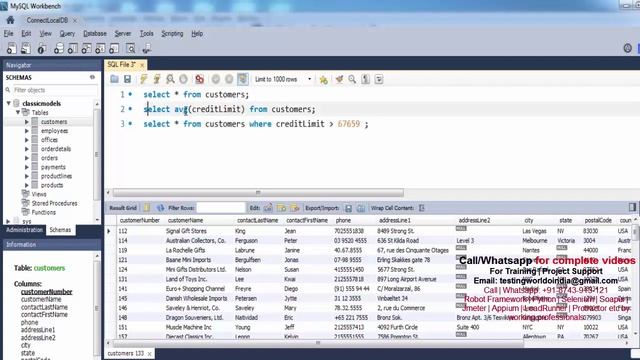Import records from an external file
This screenshot has height=360, width=640.
point(361,208)
